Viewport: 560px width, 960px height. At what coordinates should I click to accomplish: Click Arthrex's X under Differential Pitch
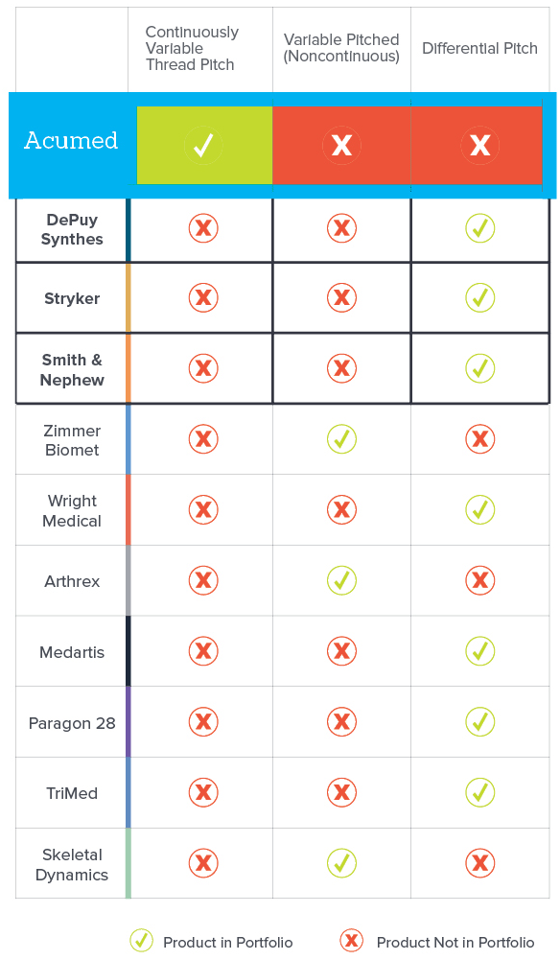[479, 580]
